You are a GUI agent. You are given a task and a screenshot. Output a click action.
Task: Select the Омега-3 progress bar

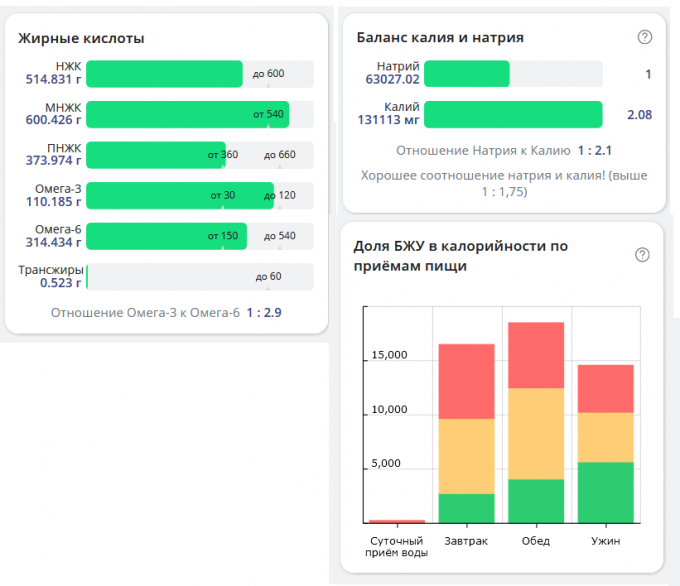click(x=180, y=195)
